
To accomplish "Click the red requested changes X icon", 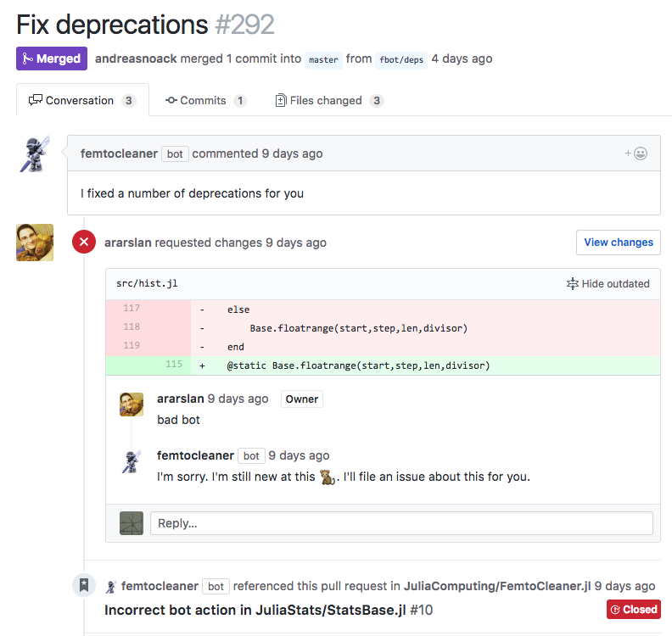I will [84, 242].
